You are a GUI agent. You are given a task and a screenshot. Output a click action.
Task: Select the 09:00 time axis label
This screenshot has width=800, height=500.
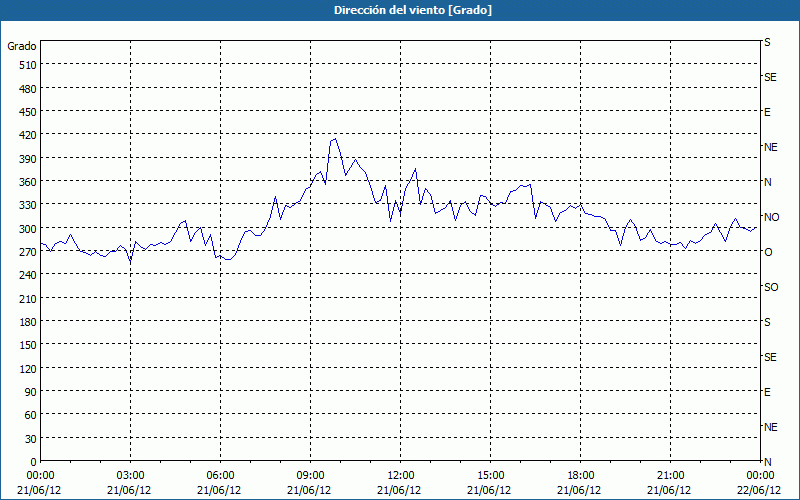[x=311, y=476]
